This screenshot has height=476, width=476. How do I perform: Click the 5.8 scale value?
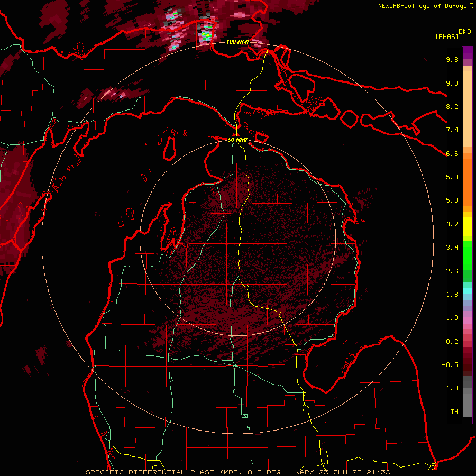[452, 177]
